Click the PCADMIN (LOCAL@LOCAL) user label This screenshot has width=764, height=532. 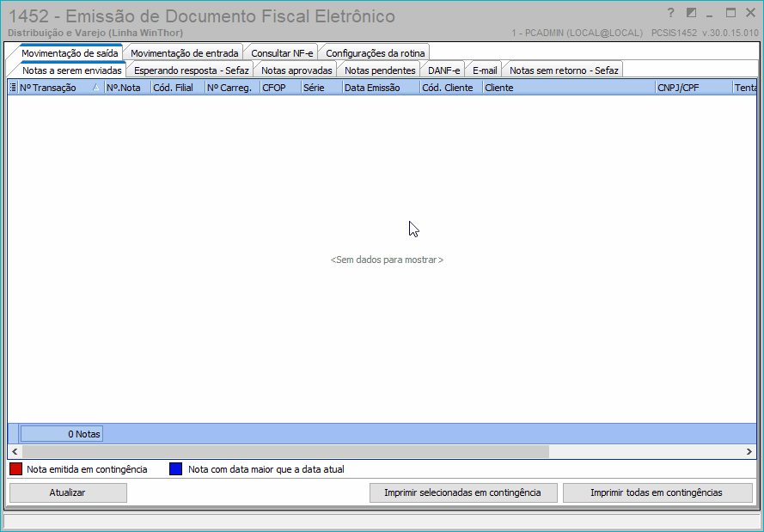pyautogui.click(x=578, y=34)
